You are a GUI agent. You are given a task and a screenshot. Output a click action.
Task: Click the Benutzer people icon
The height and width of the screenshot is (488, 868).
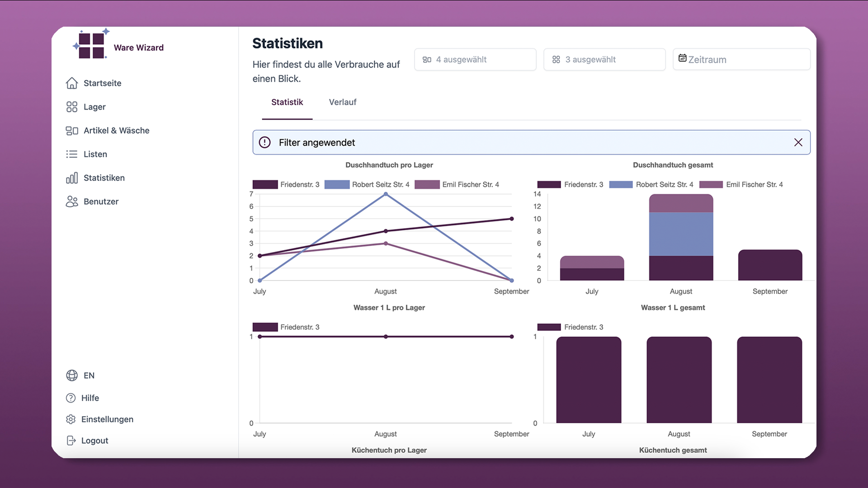click(72, 202)
